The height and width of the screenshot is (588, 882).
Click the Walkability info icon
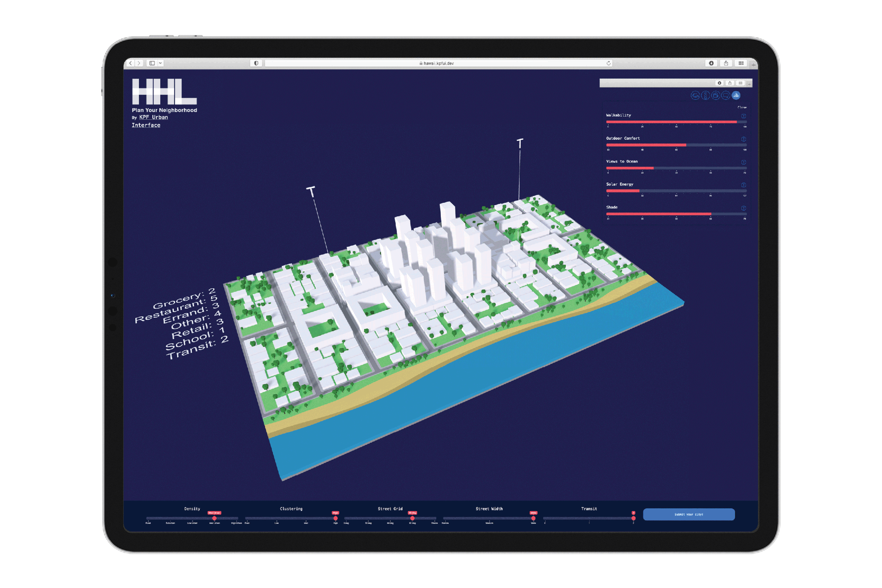pyautogui.click(x=743, y=116)
